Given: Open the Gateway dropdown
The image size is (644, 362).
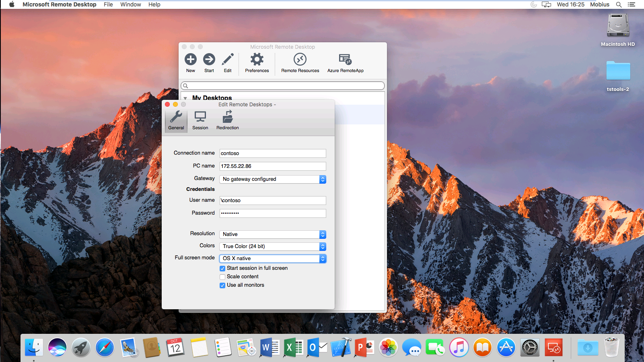Looking at the screenshot, I should (273, 179).
